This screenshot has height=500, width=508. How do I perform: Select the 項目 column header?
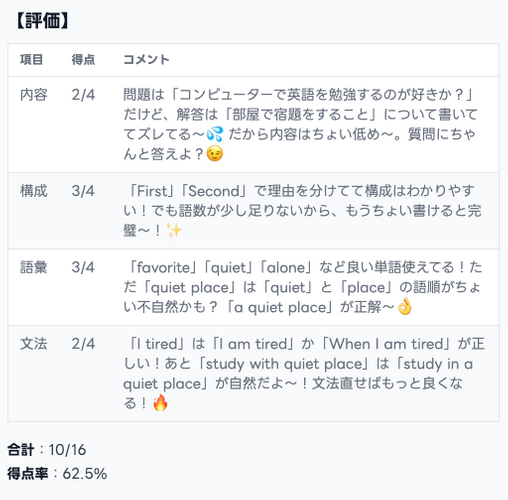[31, 60]
